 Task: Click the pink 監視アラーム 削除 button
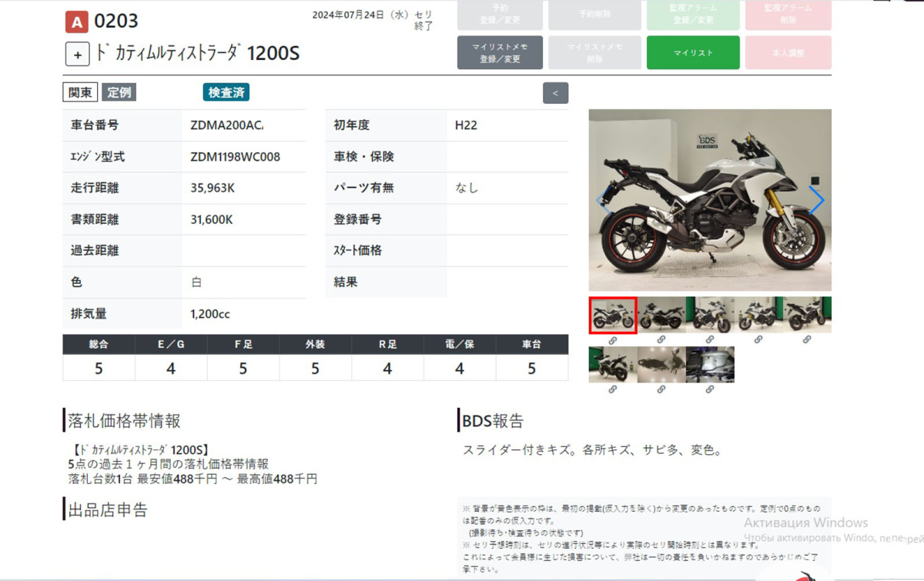tap(788, 14)
